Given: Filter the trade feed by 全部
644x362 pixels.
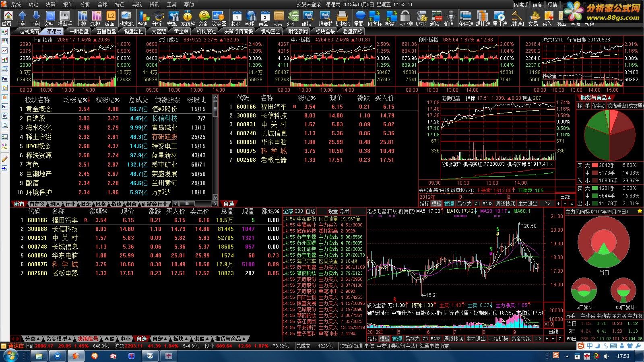Looking at the screenshot, I should click(x=288, y=211).
